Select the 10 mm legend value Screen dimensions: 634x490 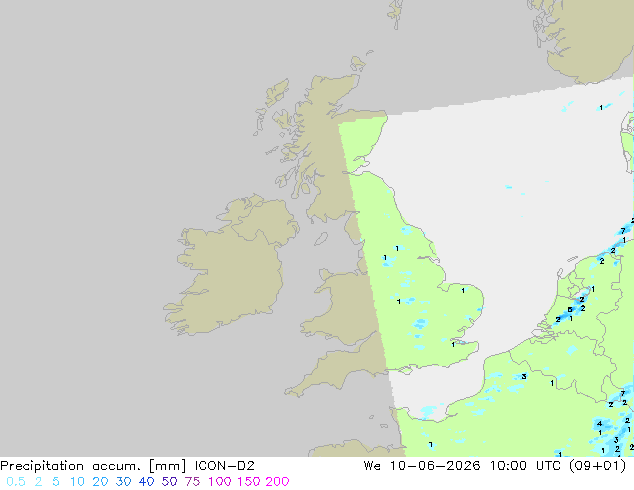(77, 482)
